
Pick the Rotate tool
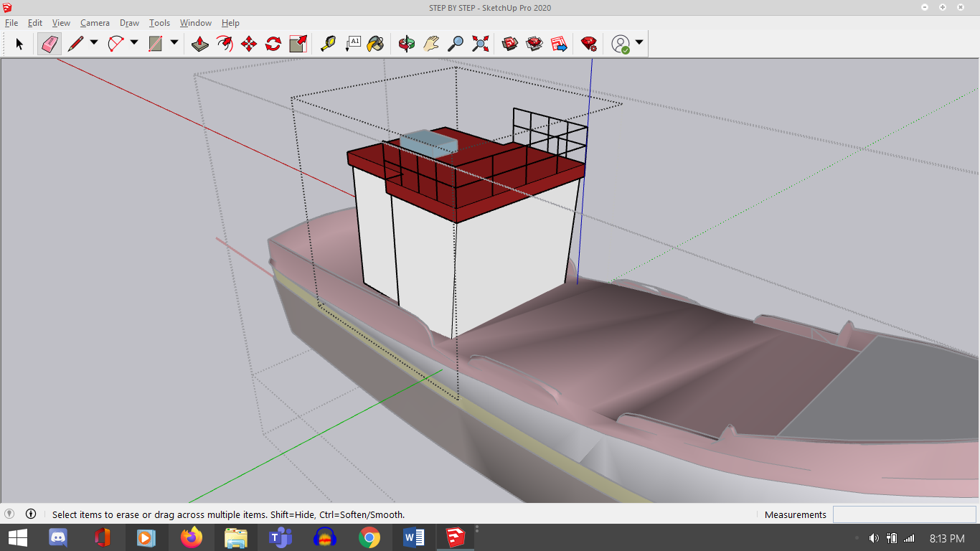click(273, 44)
